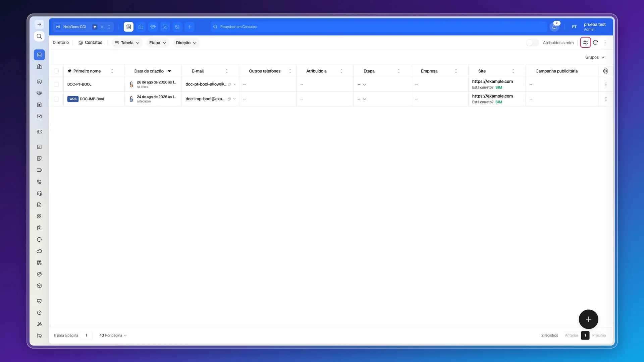Click the add new contact button
The width and height of the screenshot is (644, 362).
click(588, 319)
